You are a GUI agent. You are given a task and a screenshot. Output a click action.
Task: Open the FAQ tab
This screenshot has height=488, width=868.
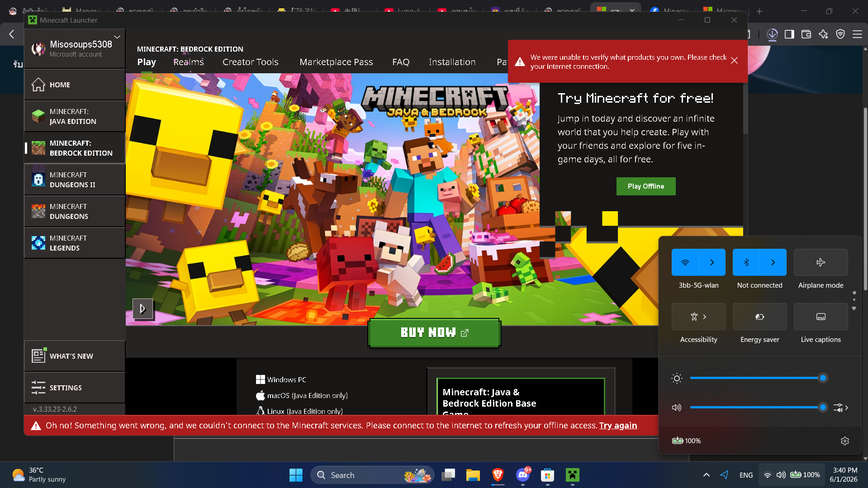click(x=401, y=62)
